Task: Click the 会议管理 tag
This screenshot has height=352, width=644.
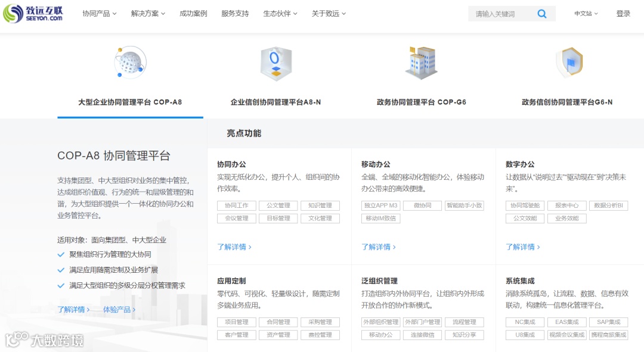Action: tap(237, 218)
